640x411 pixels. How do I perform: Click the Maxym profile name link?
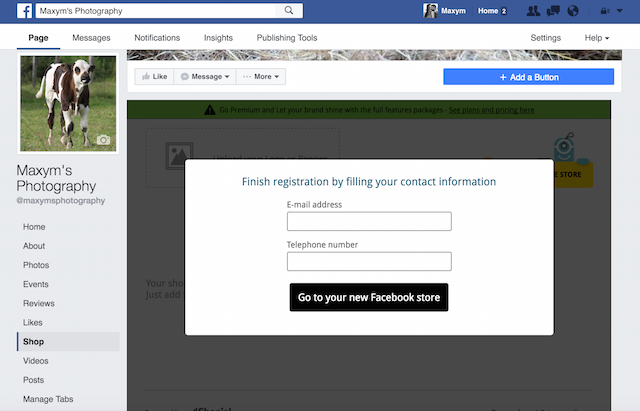453,11
